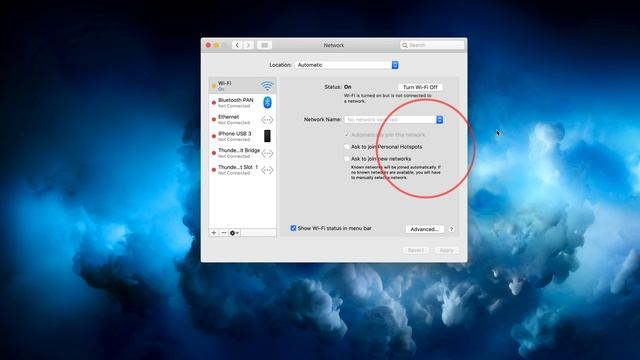Remove selected service with minus button

[224, 233]
